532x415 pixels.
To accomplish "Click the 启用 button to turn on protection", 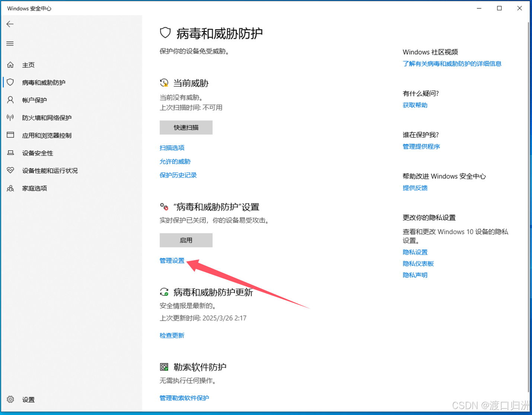I will 186,240.
